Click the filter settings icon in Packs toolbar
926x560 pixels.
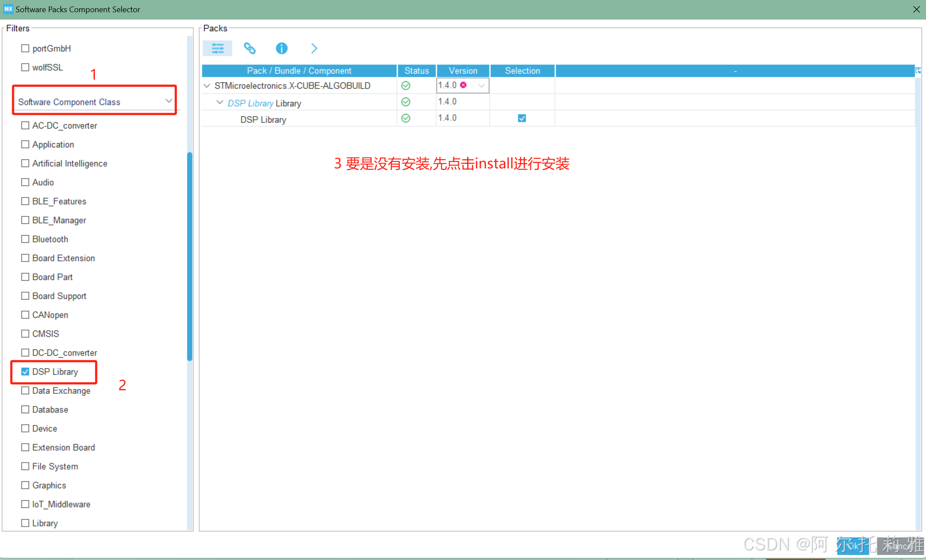point(218,48)
